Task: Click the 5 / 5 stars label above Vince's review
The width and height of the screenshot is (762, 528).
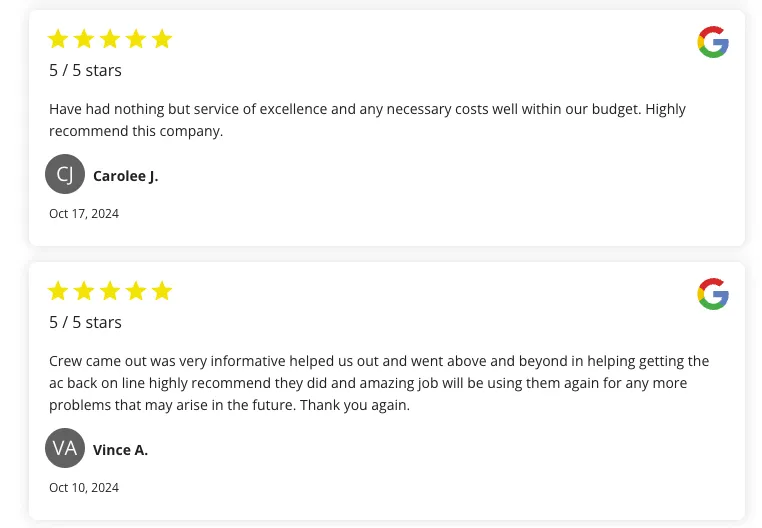Action: 85,322
